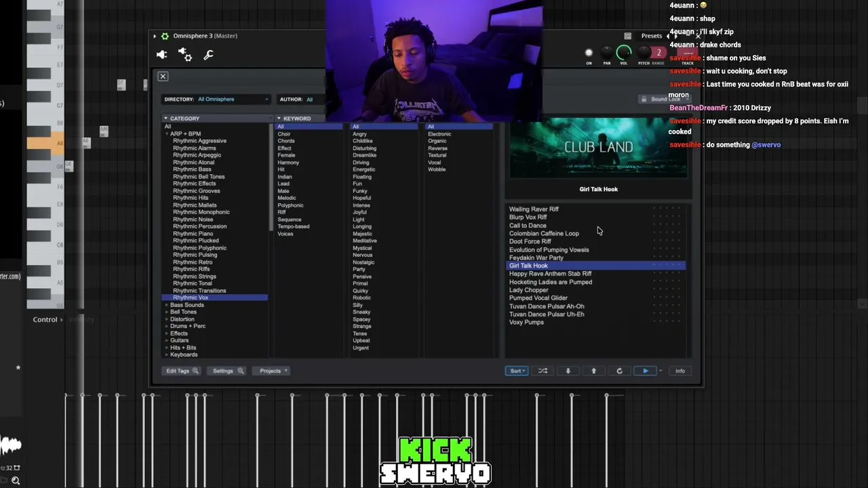The height and width of the screenshot is (488, 868).
Task: Open the Sort dropdown
Action: click(517, 371)
